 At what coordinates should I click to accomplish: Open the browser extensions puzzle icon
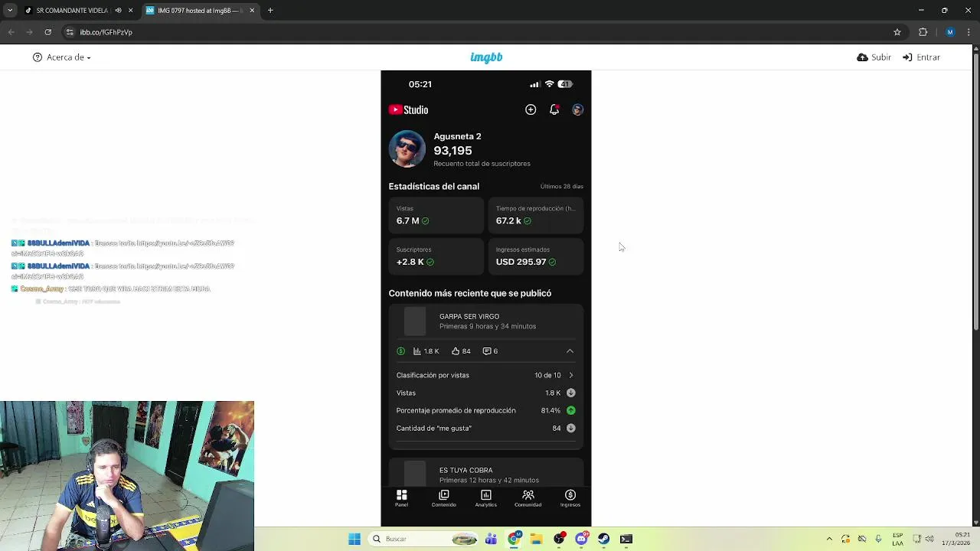[923, 32]
